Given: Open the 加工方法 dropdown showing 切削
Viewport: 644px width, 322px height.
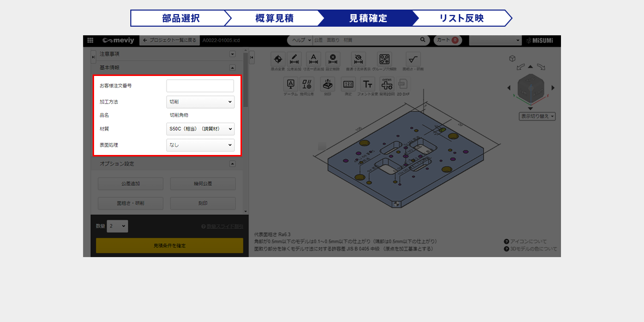Looking at the screenshot, I should coord(200,102).
